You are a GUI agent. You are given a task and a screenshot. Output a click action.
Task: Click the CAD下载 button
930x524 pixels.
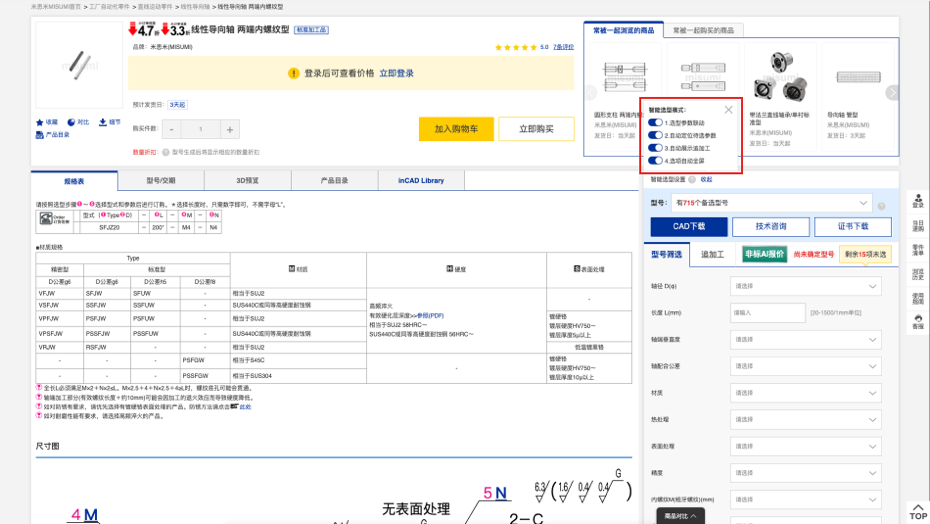click(x=689, y=227)
